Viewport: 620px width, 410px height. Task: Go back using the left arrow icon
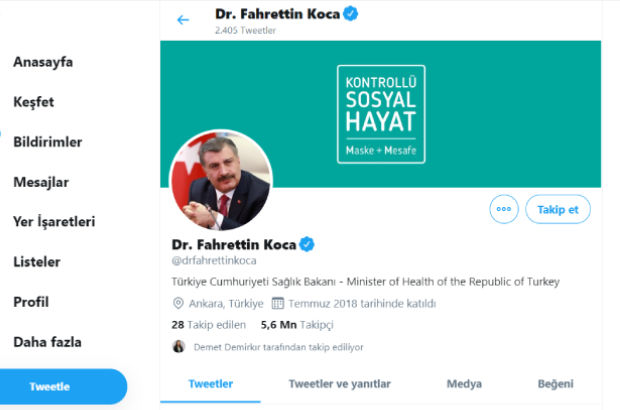tap(183, 20)
